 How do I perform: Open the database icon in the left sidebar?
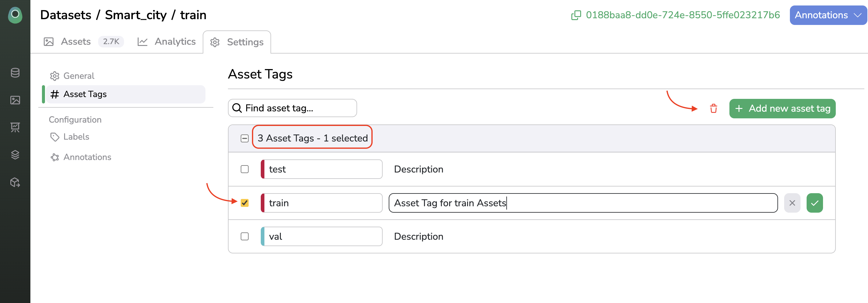click(15, 72)
